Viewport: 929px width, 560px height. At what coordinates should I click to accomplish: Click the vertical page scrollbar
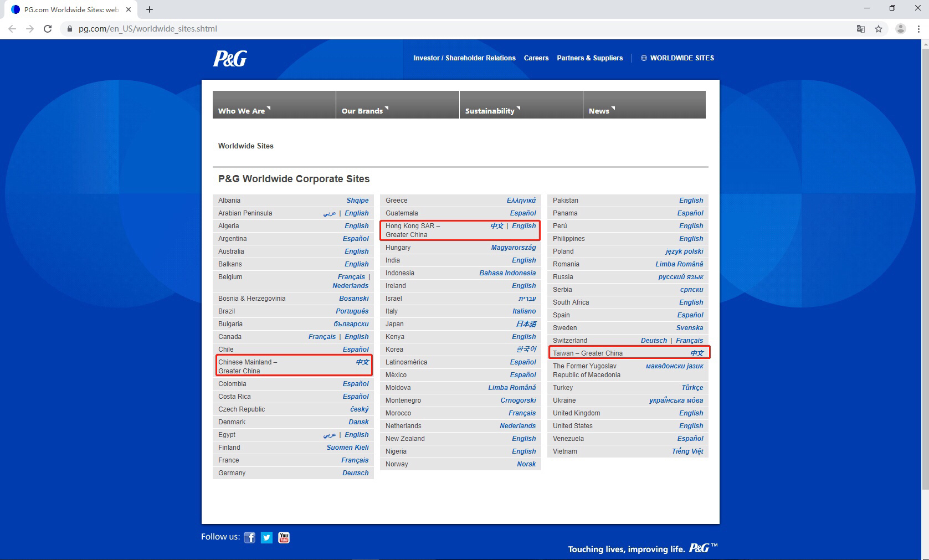(924, 269)
